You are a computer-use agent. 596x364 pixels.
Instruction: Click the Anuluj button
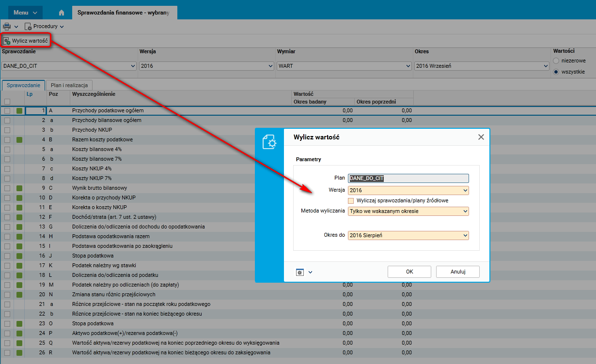click(x=458, y=272)
